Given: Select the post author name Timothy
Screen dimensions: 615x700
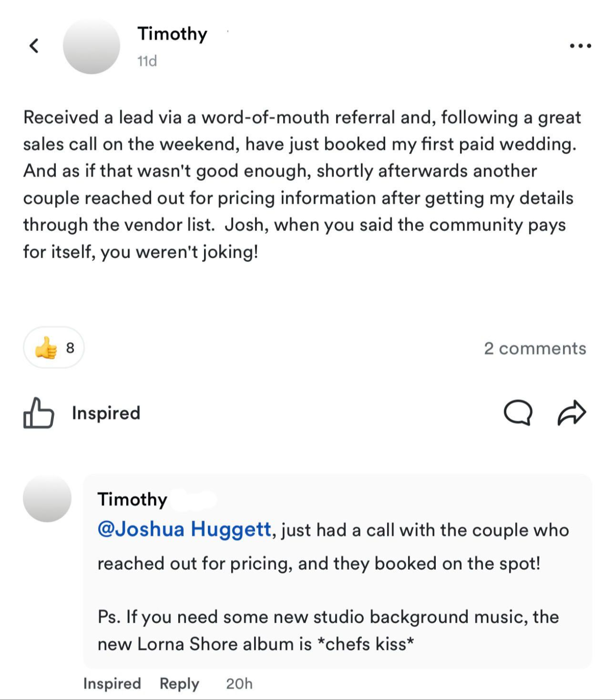Looking at the screenshot, I should (172, 34).
